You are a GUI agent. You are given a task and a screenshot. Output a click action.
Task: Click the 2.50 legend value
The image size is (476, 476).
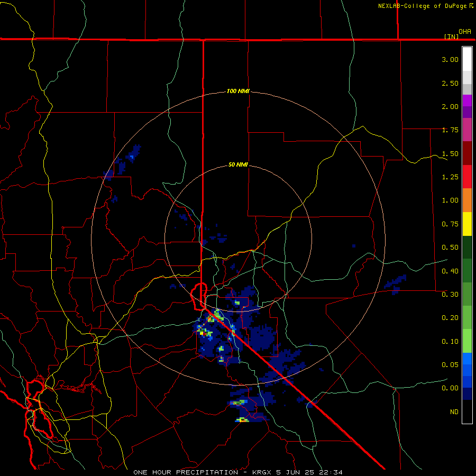(450, 83)
